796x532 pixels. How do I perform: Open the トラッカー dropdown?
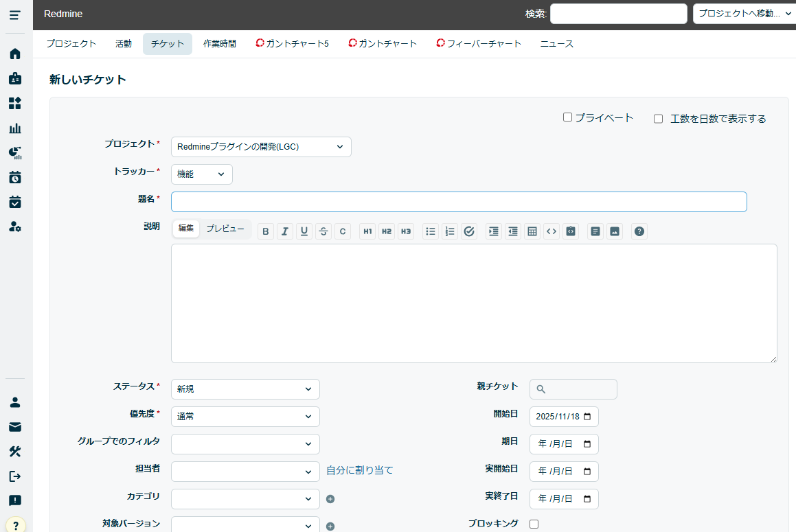[202, 174]
